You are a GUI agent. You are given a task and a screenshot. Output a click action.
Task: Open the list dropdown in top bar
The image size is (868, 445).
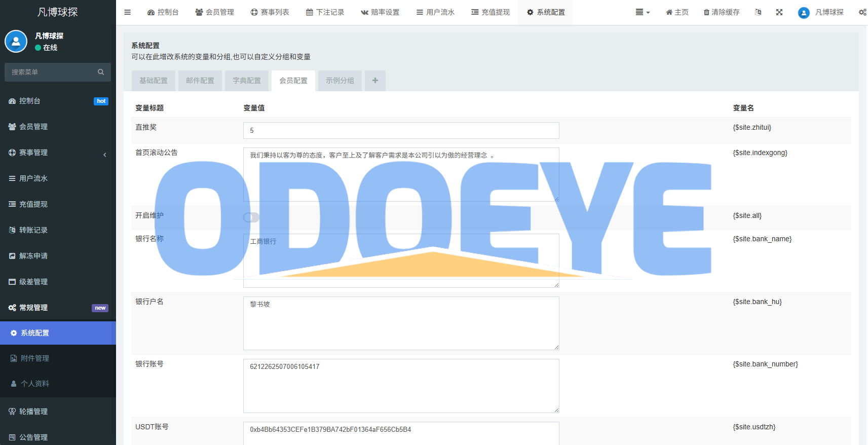click(x=643, y=12)
